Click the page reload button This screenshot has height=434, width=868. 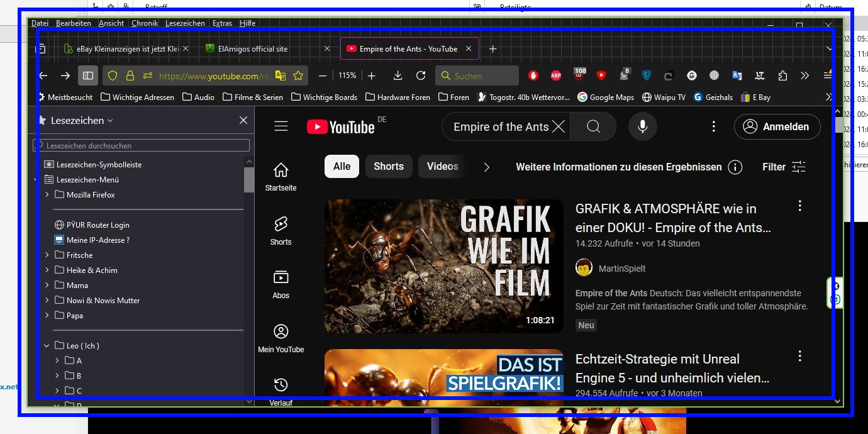[421, 75]
